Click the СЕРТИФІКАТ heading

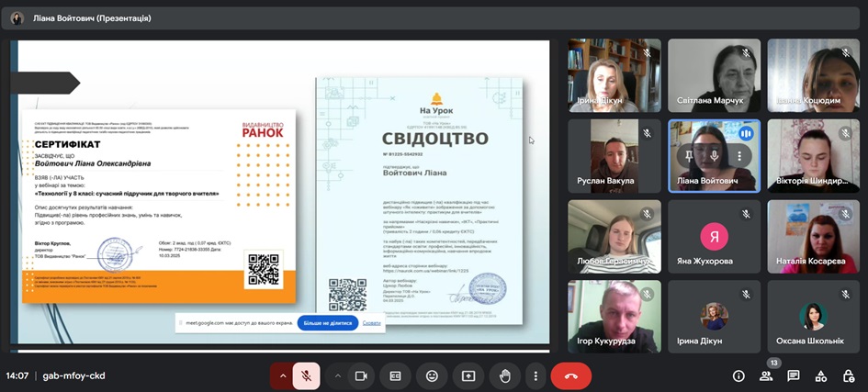[x=68, y=144]
